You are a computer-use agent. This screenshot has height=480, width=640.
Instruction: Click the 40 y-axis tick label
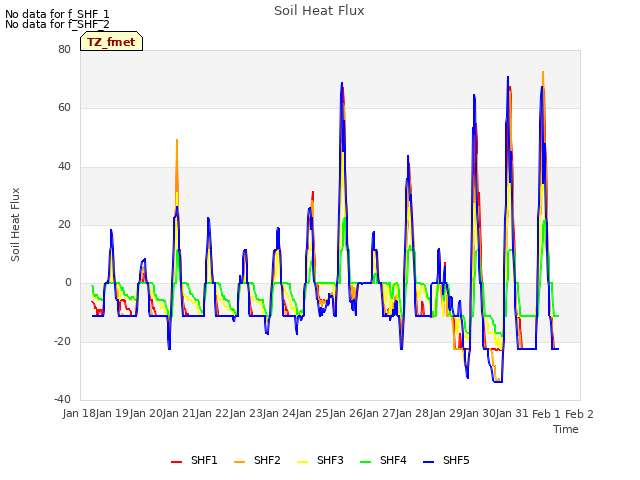pos(64,166)
